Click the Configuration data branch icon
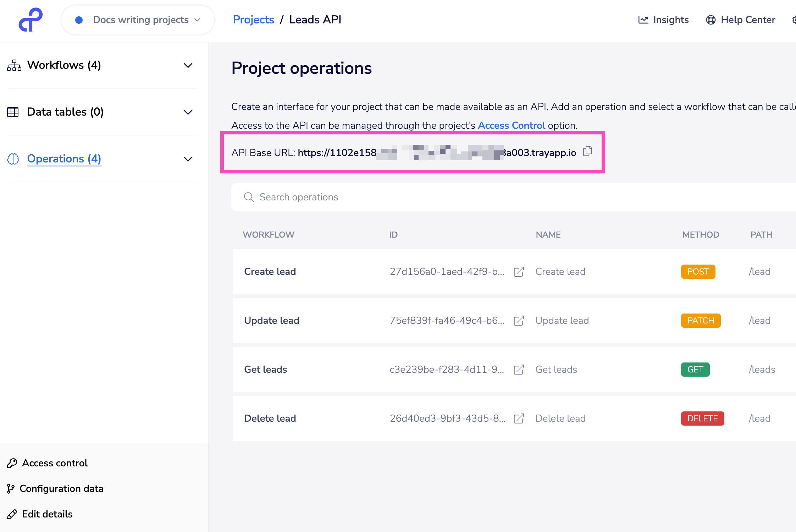This screenshot has width=796, height=532. coord(11,488)
